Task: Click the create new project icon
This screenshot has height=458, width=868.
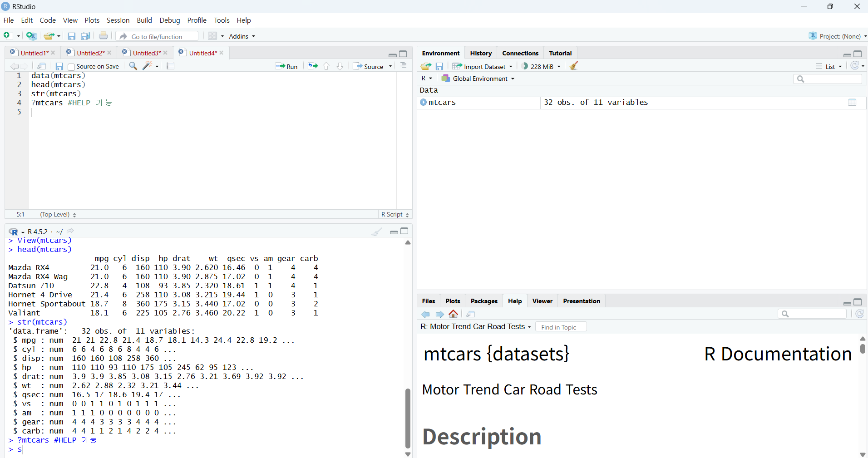Action: pyautogui.click(x=31, y=36)
